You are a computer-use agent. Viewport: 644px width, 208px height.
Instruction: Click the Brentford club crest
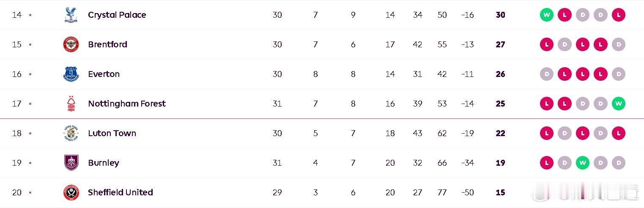point(71,44)
